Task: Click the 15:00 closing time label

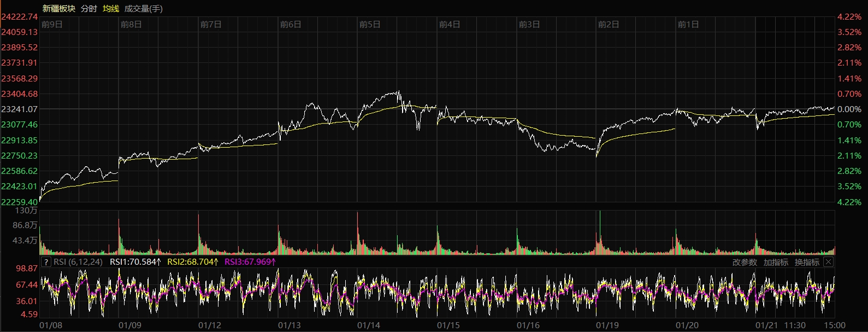Action: pyautogui.click(x=835, y=325)
